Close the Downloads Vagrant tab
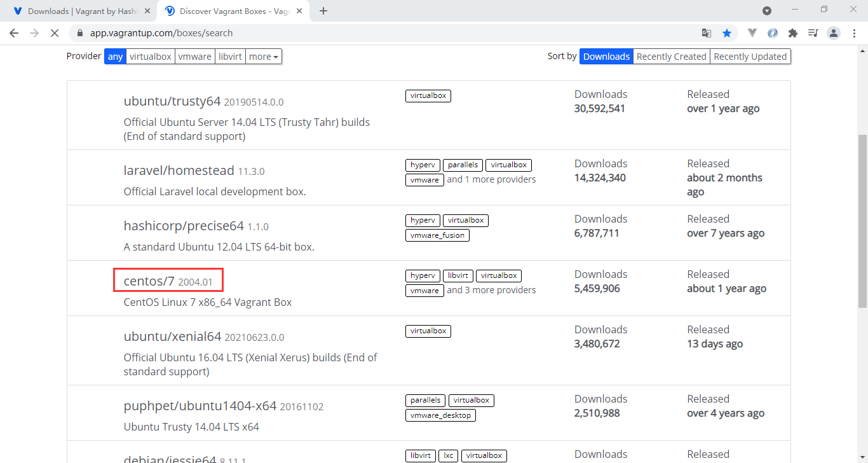Viewport: 868px width, 463px height. tap(147, 11)
